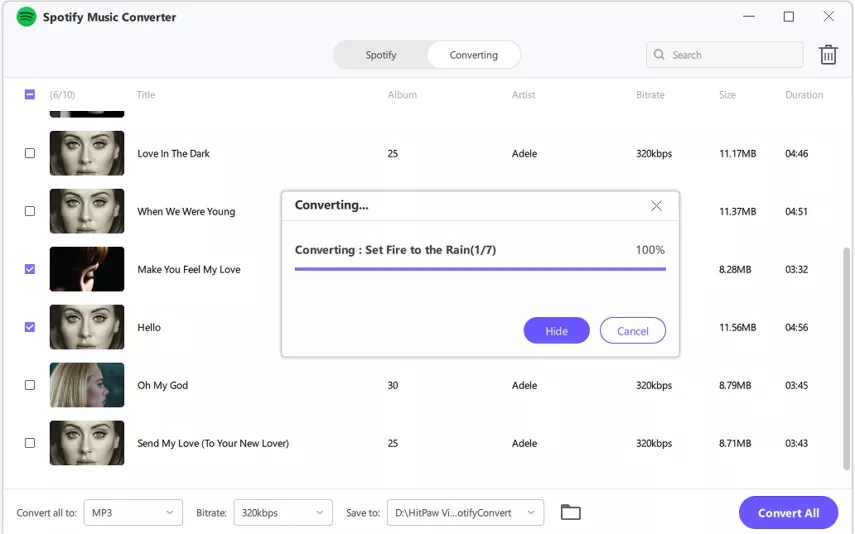This screenshot has height=534, width=855.
Task: Check the Love In The Dark checkbox
Action: (30, 154)
